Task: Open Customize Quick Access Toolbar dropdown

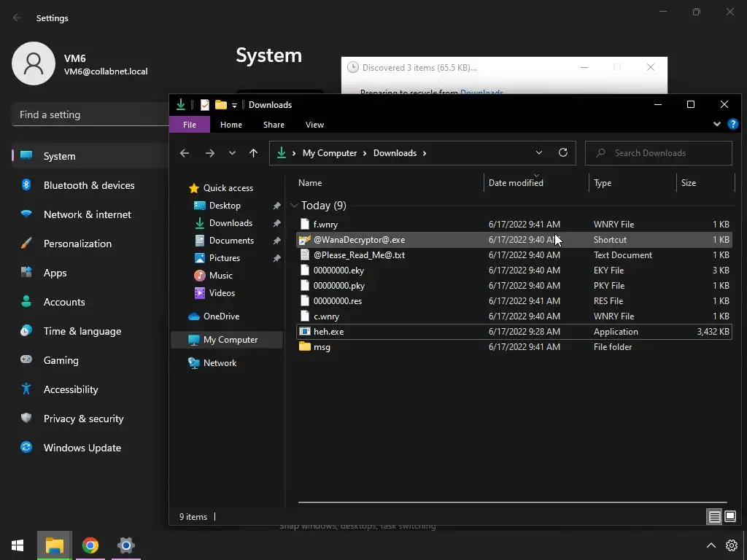Action: pyautogui.click(x=234, y=105)
